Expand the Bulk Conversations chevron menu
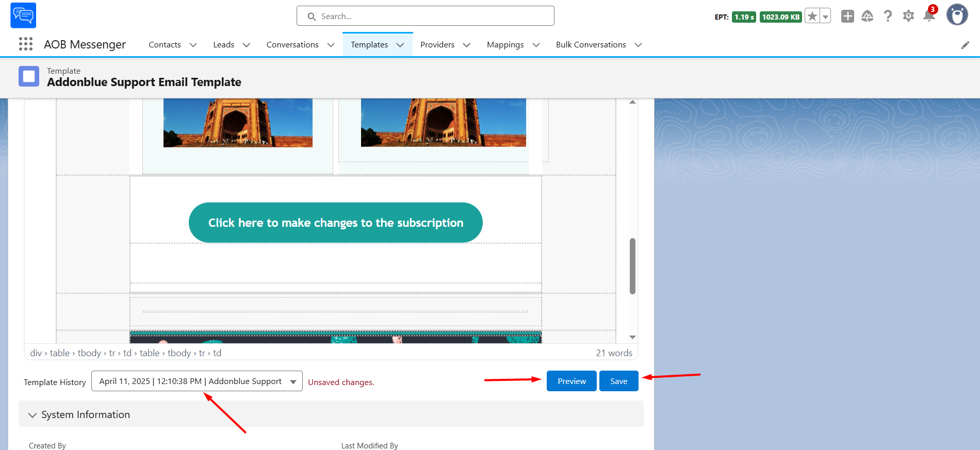The image size is (980, 450). tap(639, 45)
